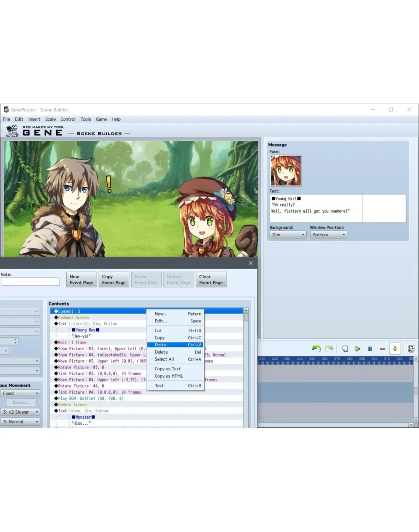Image resolution: width=419 pixels, height=532 pixels.
Task: Pause playback with the blue pause icon
Action: pos(370,349)
